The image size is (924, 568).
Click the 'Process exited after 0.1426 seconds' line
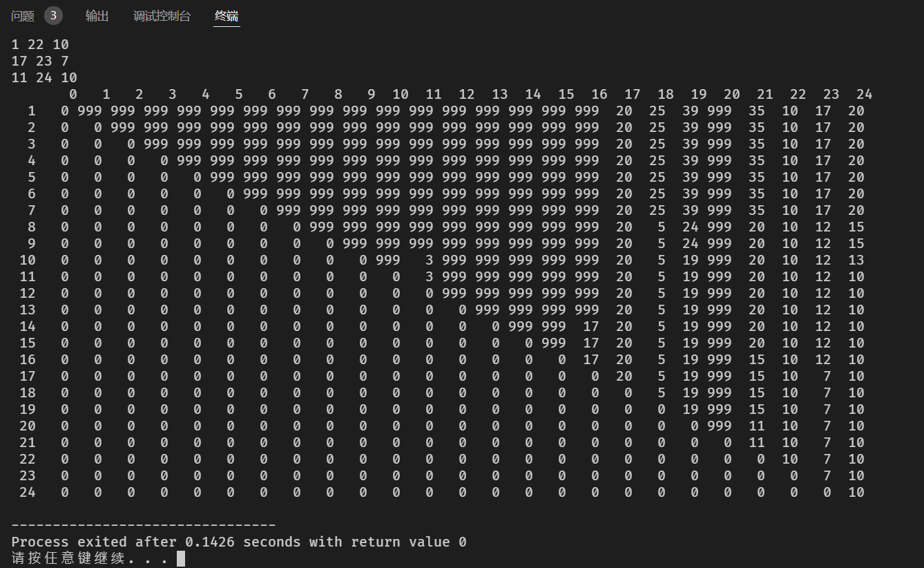pyautogui.click(x=238, y=542)
